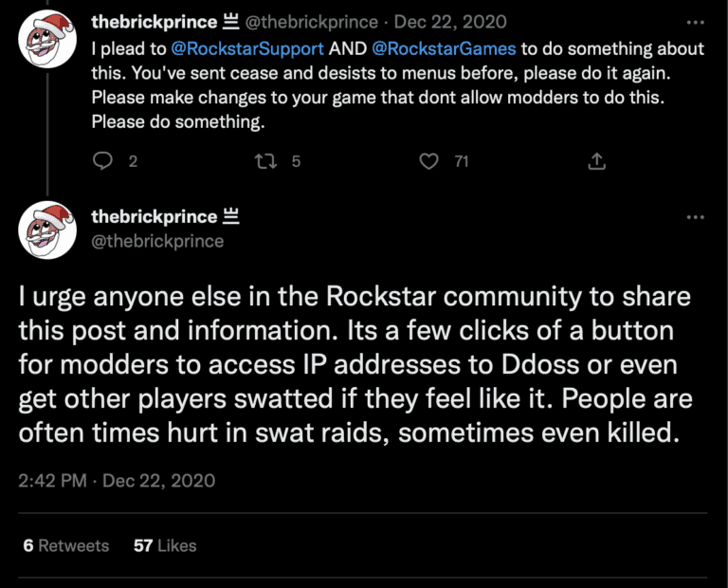The width and height of the screenshot is (728, 588).
Task: Like the first tweet with heart icon
Action: pos(430,161)
